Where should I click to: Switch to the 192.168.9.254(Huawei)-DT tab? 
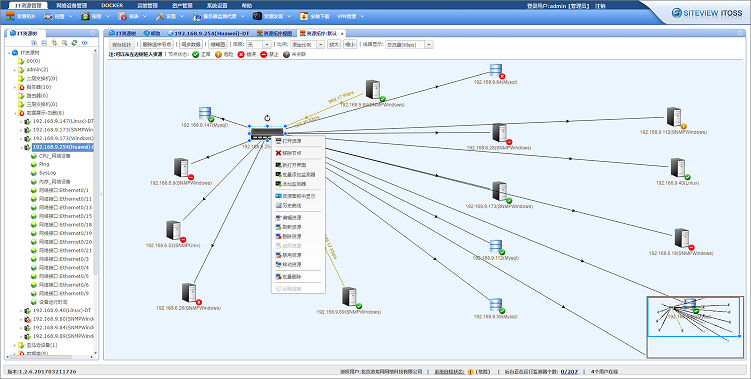[208, 34]
